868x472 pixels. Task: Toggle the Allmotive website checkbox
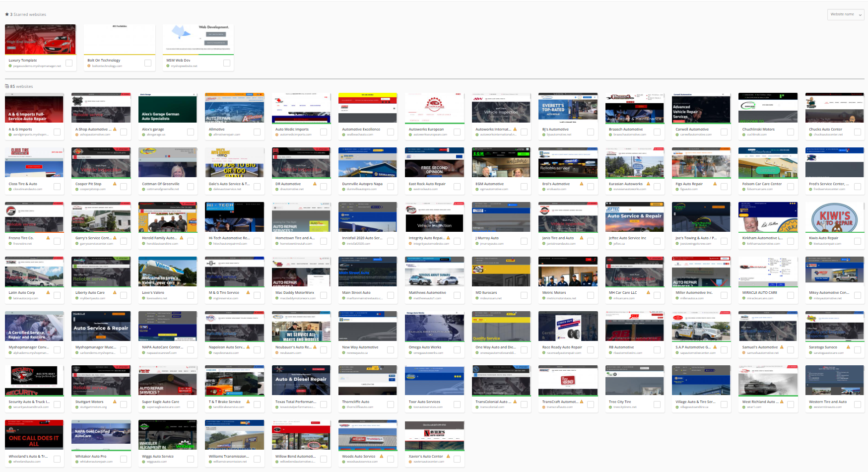coord(257,132)
